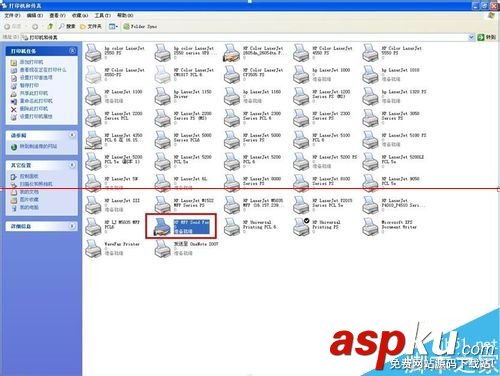Select HP LaserJet 1100 printer
The width and height of the screenshot is (500, 376).
114,96
